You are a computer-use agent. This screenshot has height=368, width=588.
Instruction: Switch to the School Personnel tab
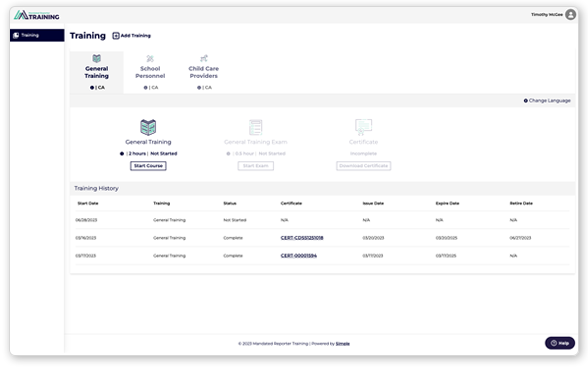150,72
